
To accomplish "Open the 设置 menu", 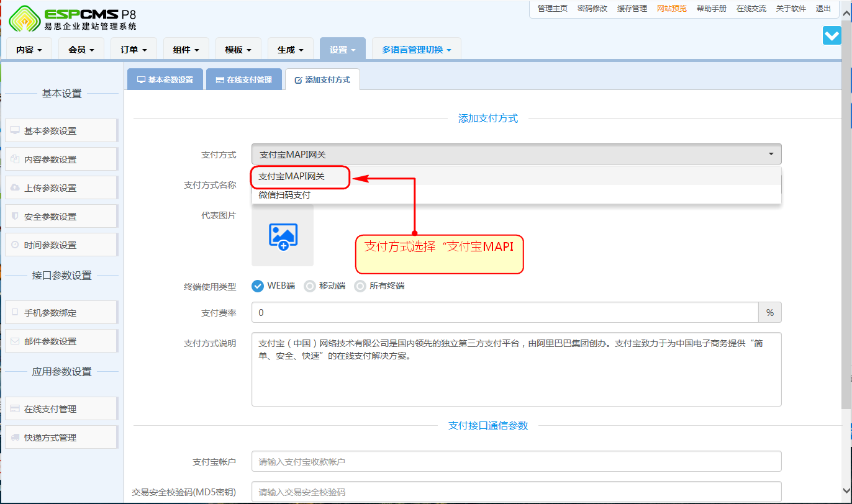I will (x=343, y=49).
